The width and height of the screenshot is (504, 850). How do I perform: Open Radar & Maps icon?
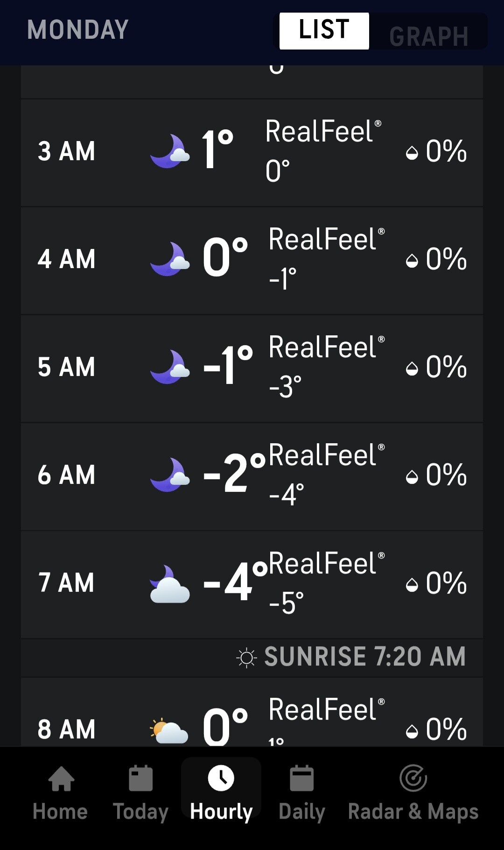(413, 779)
